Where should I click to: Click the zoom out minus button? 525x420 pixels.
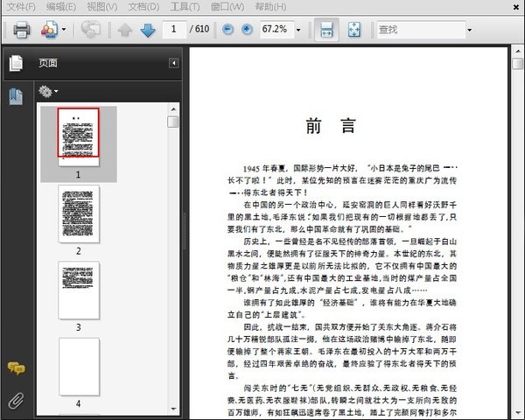[x=227, y=30]
